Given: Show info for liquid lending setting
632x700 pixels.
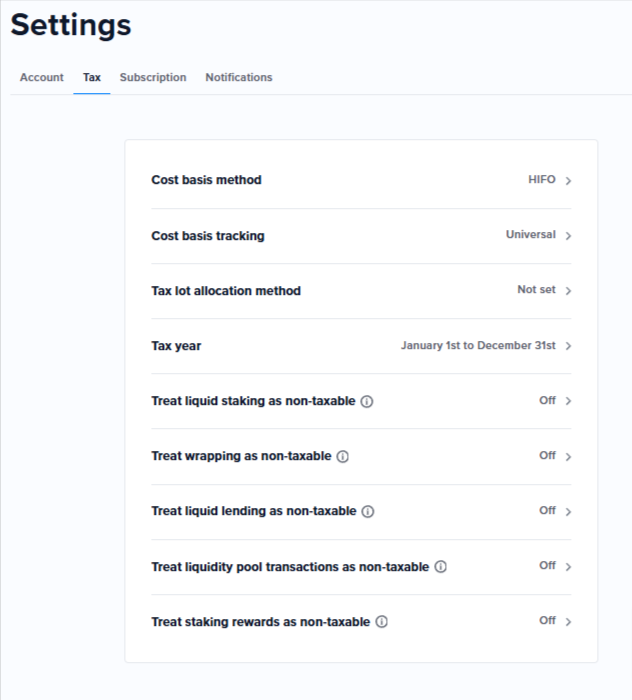Looking at the screenshot, I should point(368,511).
